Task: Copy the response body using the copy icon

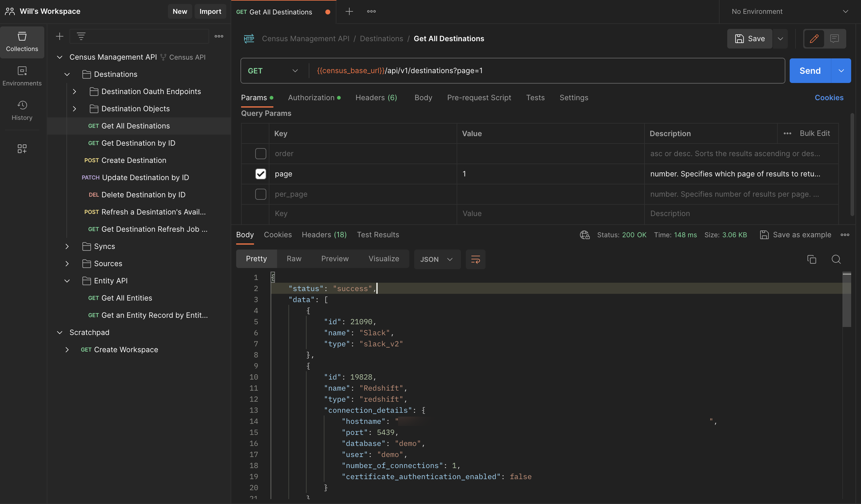Action: point(812,259)
